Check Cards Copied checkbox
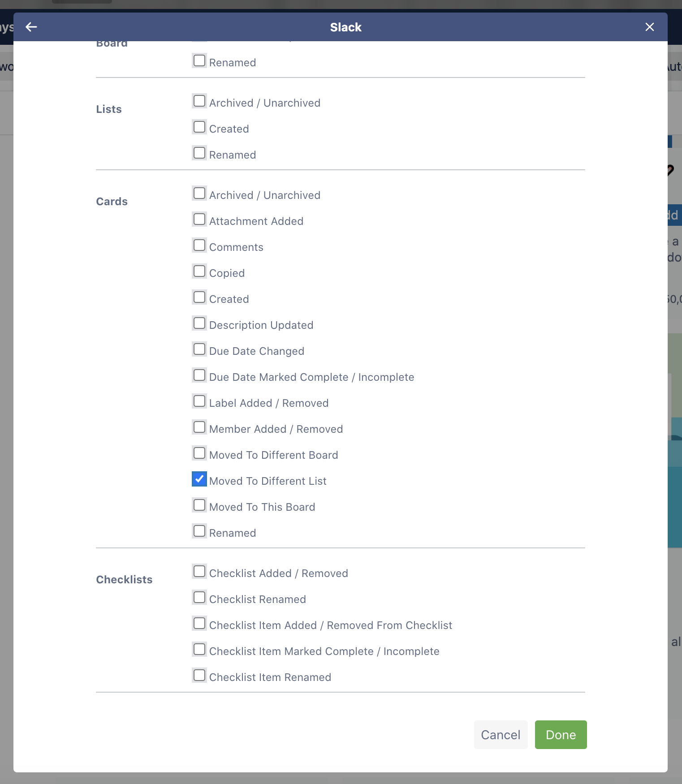 [x=199, y=271]
